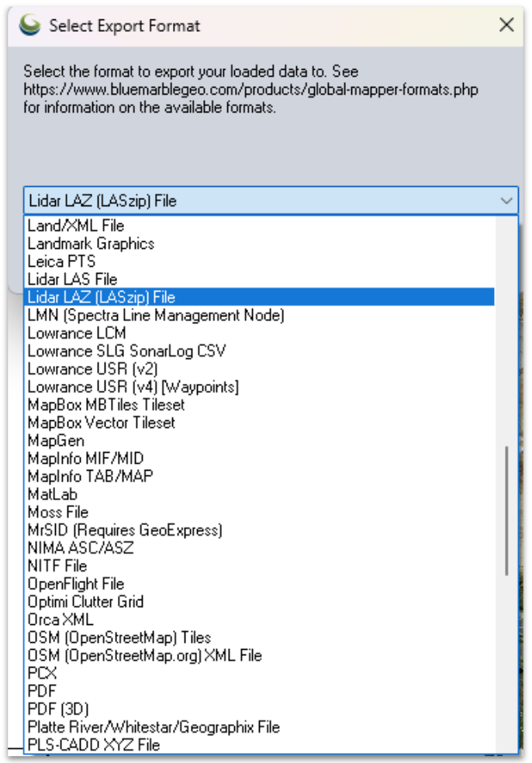Click the selected format field showing Lidar LAZ
This screenshot has height=763, width=532.
pos(271,201)
